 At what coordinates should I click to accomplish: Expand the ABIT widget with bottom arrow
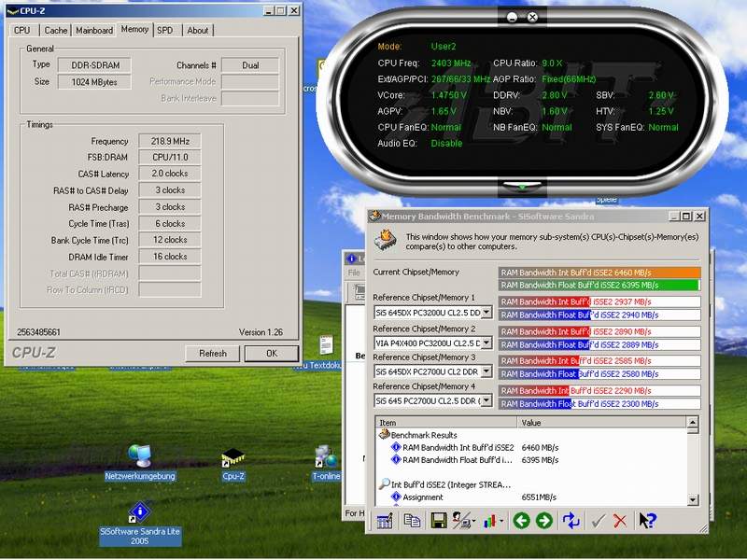[522, 186]
